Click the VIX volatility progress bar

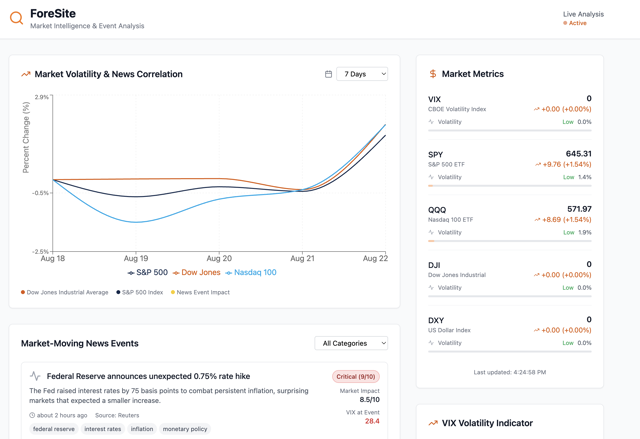point(510,131)
